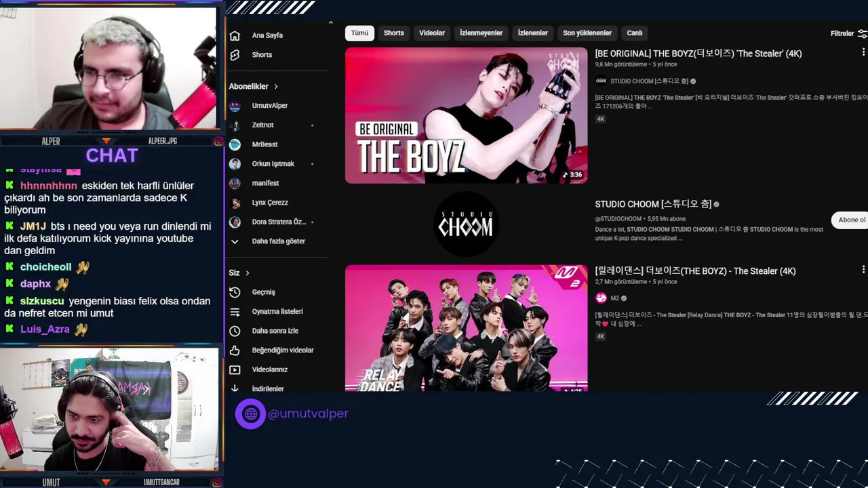Viewport: 868px width, 488px height.
Task: Click chat username hhnnnhhnn
Action: tap(49, 186)
